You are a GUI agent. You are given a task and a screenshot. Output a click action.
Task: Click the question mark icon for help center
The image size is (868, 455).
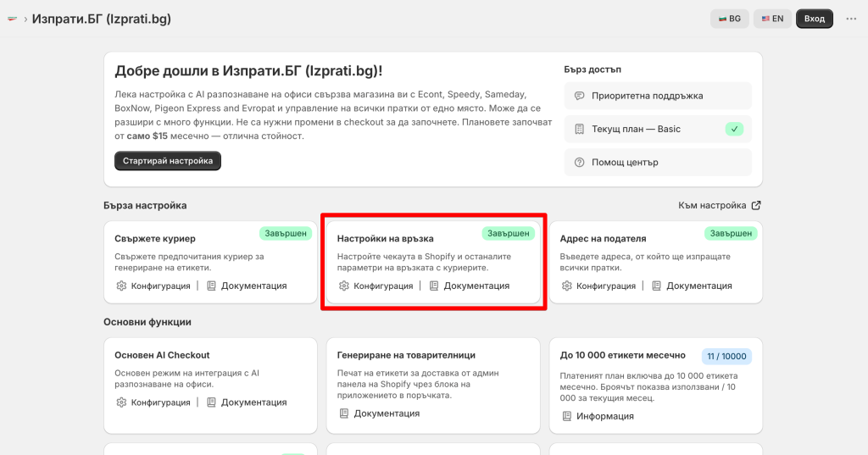pos(579,162)
